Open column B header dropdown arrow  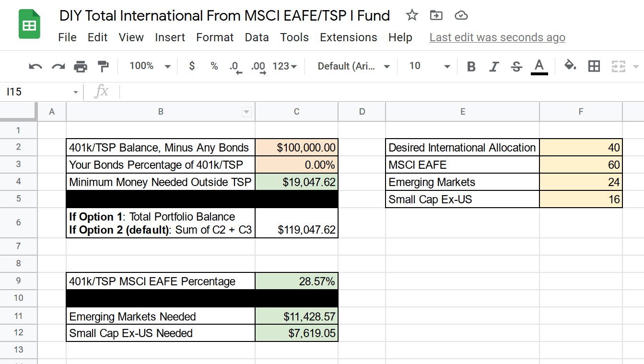(x=246, y=112)
